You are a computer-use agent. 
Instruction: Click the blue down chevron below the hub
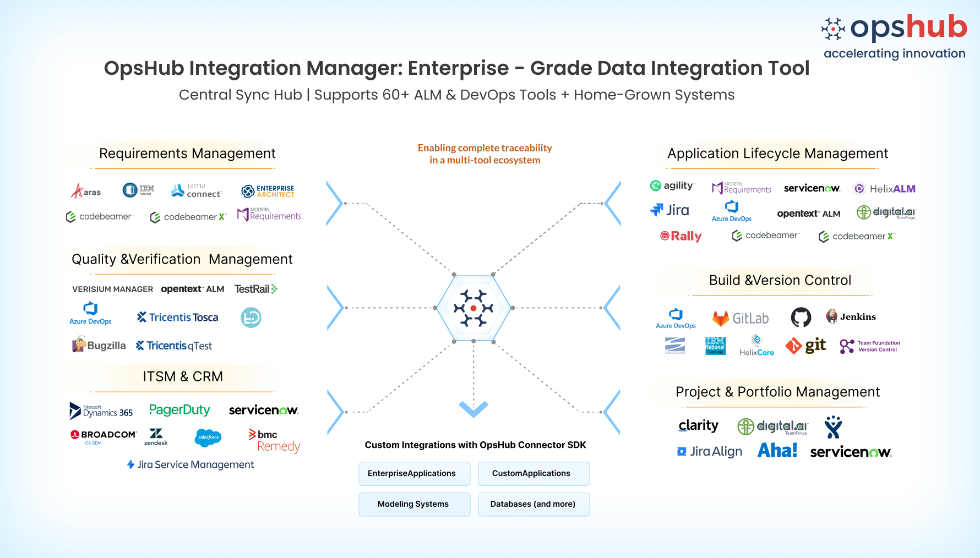(473, 409)
